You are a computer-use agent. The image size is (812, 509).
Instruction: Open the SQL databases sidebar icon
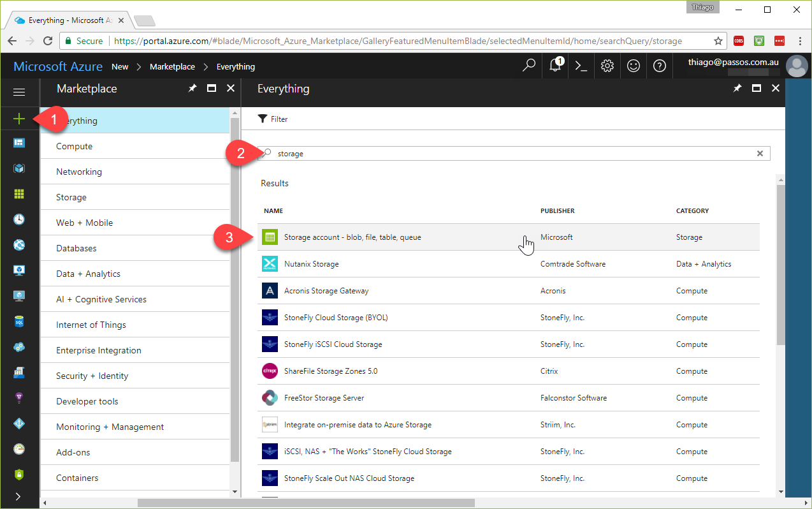(x=19, y=321)
